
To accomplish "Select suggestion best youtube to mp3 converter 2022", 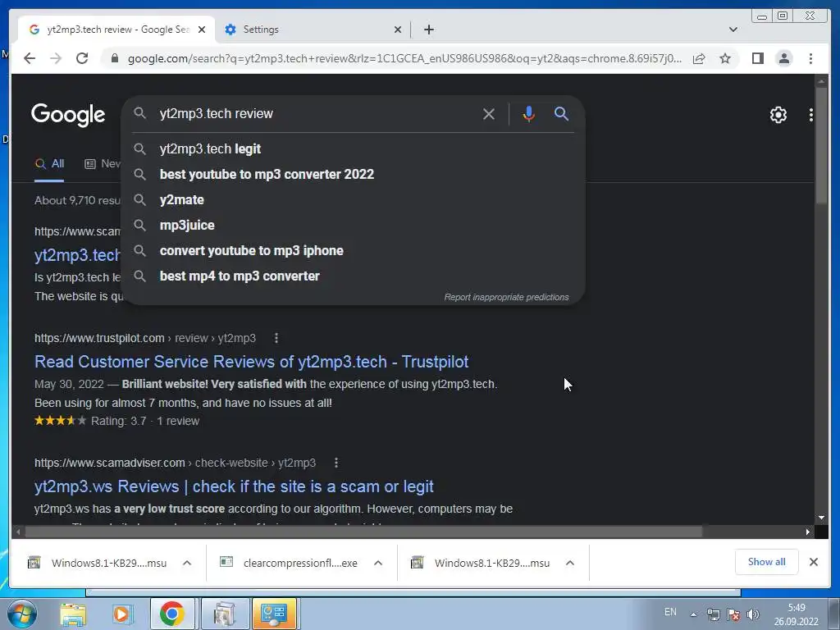I will pyautogui.click(x=354, y=174).
